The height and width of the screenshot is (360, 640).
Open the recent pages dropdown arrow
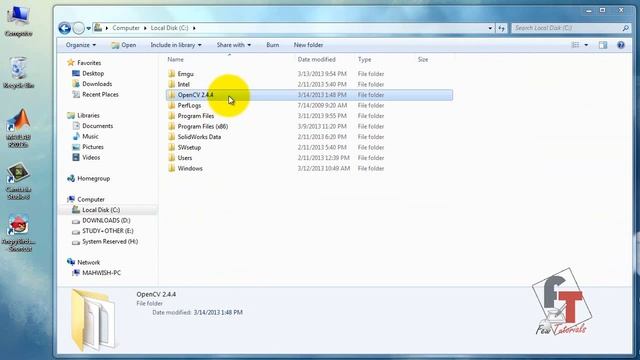point(89,28)
